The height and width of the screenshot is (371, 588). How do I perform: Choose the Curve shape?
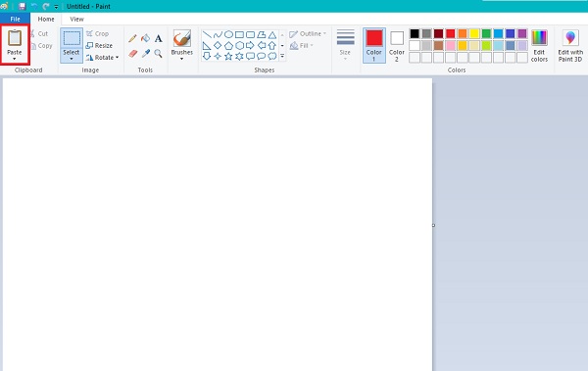pyautogui.click(x=218, y=35)
